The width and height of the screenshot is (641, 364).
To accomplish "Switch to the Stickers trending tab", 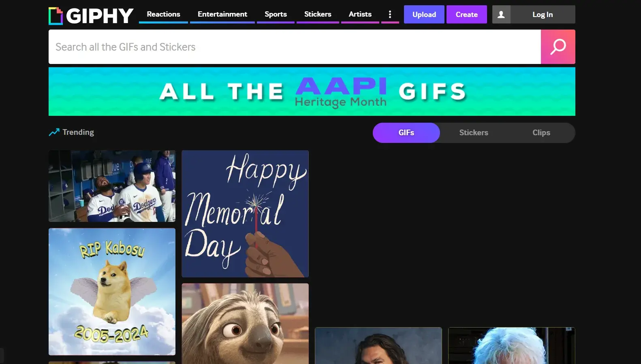I will [x=474, y=133].
